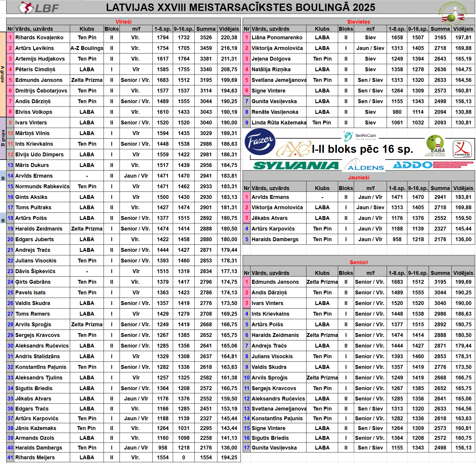Image resolution: width=476 pixels, height=464 pixels.
Task: Click the 'A grupa' side label
Action: tap(3, 74)
